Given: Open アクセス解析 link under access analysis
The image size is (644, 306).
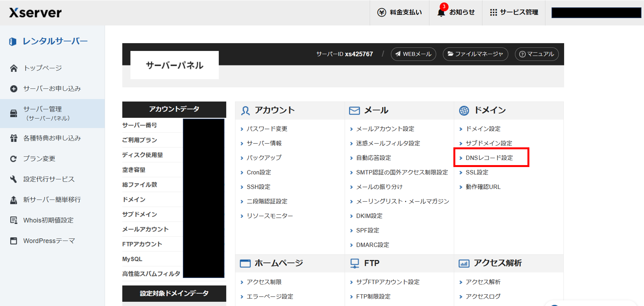Looking at the screenshot, I should pos(483,282).
